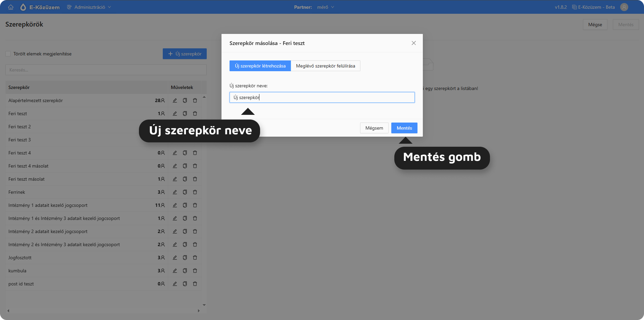Copy the Ferrinek role
644x320 pixels.
(x=185, y=192)
